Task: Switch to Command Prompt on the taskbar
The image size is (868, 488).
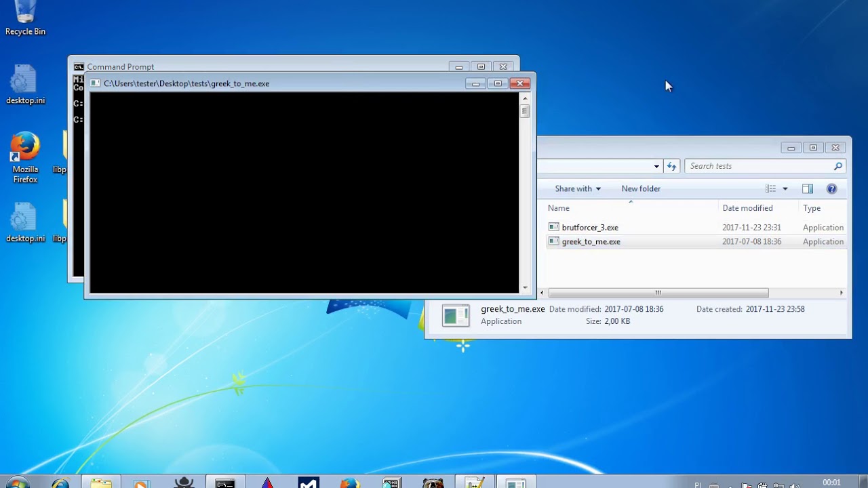Action: (225, 483)
